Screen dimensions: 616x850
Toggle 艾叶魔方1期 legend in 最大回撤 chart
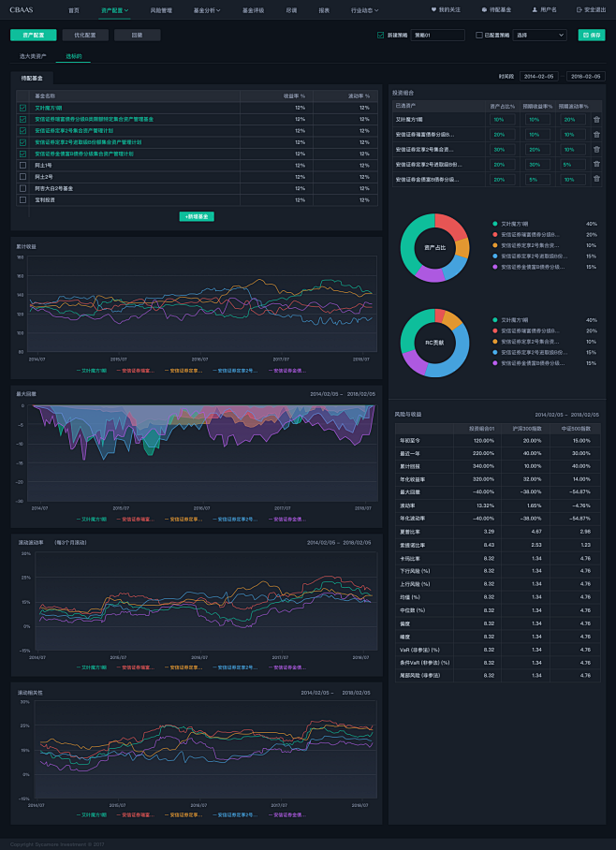tap(92, 519)
